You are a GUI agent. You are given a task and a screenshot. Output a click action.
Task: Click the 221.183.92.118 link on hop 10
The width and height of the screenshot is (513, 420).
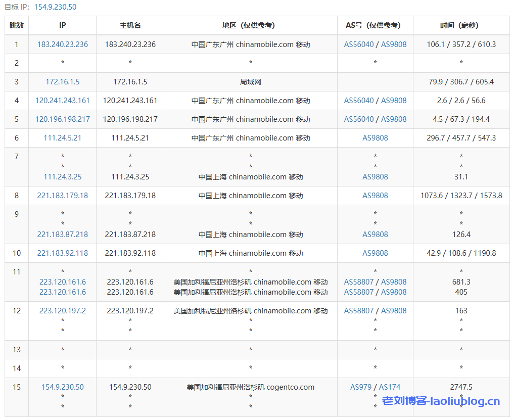[x=62, y=253]
